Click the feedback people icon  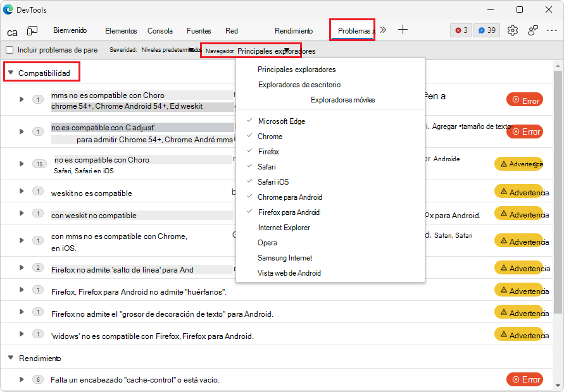pos(533,30)
